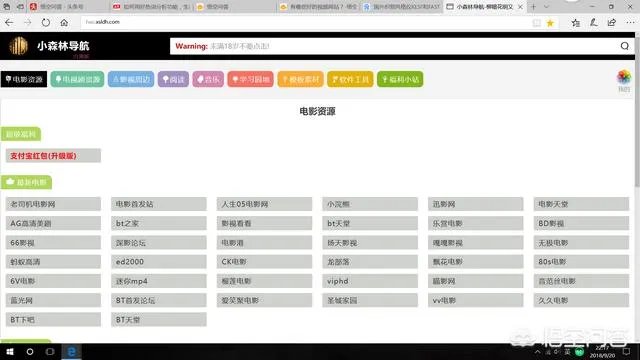This screenshot has width=640, height=360.
Task: Click the 小森林导航 site logo
Action: click(49, 46)
